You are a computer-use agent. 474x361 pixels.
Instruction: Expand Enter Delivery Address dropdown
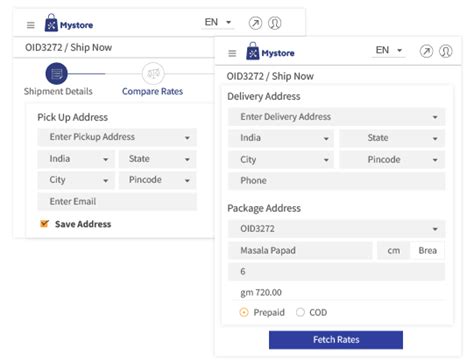[x=337, y=117]
